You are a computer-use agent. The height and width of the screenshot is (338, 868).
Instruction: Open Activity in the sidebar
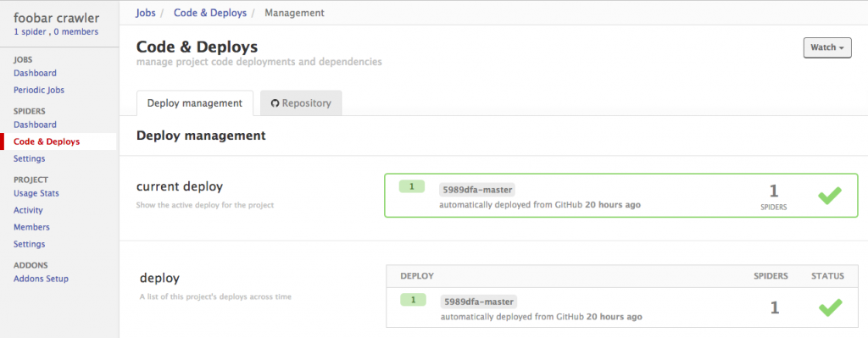[x=28, y=210]
